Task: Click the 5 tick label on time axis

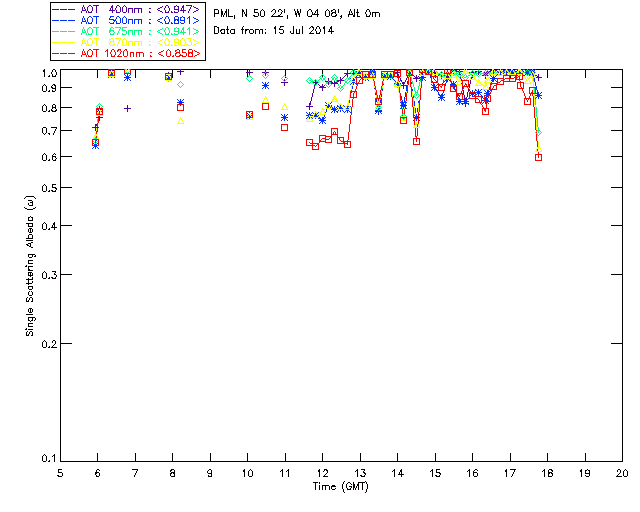Action: click(60, 473)
